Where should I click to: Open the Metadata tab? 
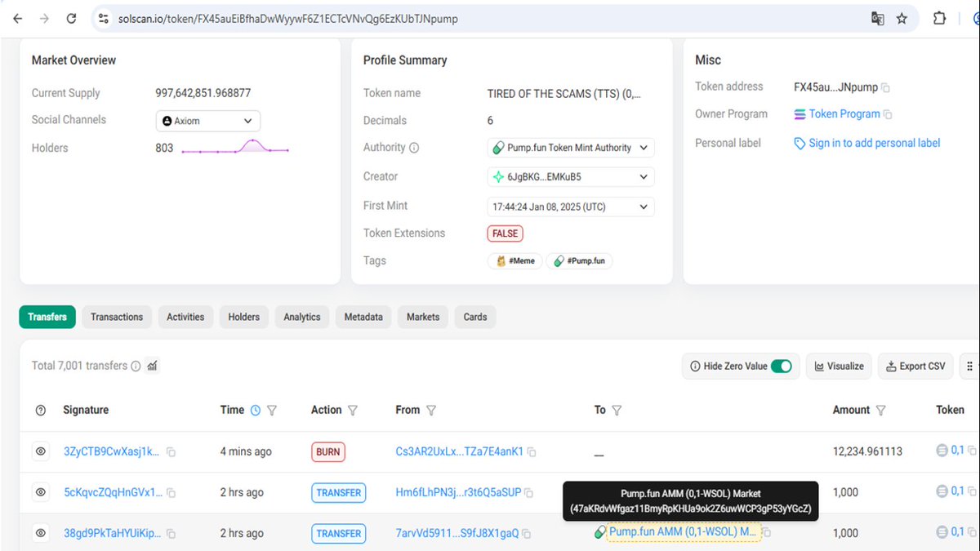click(x=363, y=317)
